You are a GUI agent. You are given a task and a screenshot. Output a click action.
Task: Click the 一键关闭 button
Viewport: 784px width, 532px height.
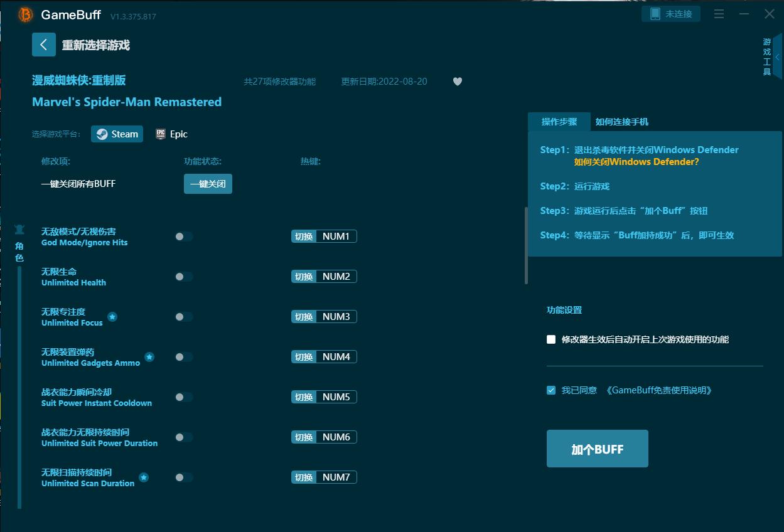pos(208,184)
